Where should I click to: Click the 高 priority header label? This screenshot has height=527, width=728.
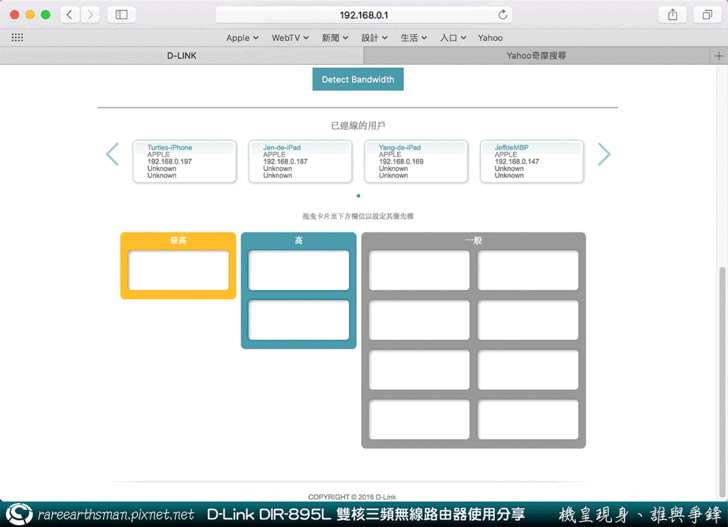(299, 241)
